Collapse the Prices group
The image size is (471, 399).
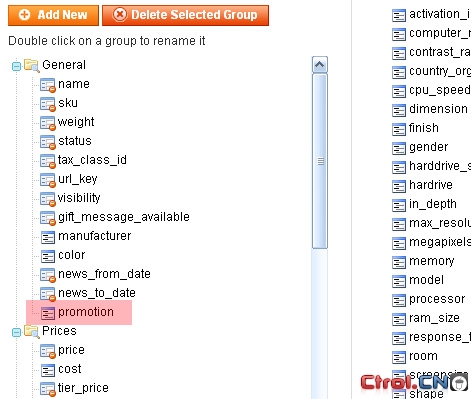[16, 332]
